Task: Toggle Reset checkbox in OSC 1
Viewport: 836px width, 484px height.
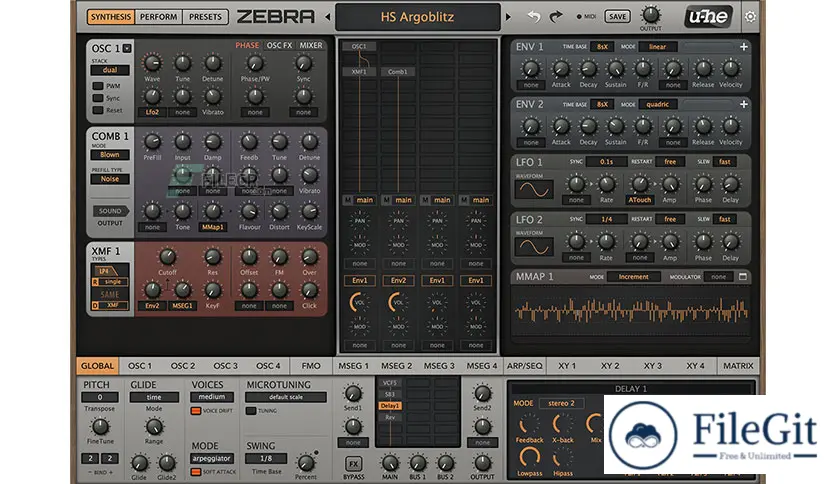Action: (x=98, y=110)
